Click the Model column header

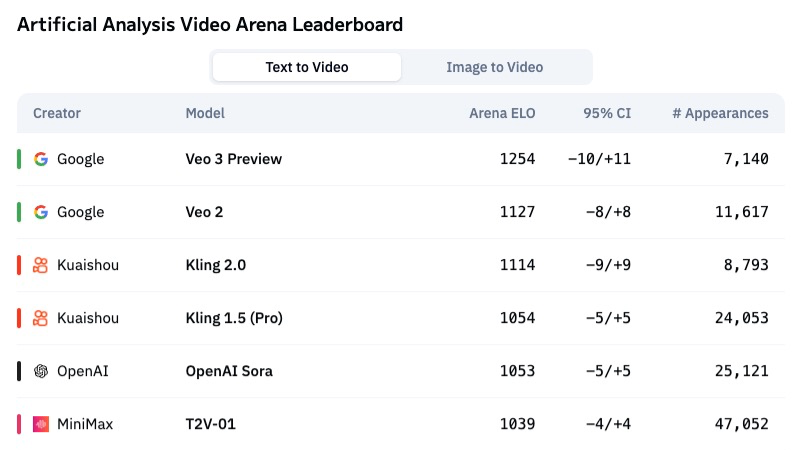click(205, 113)
